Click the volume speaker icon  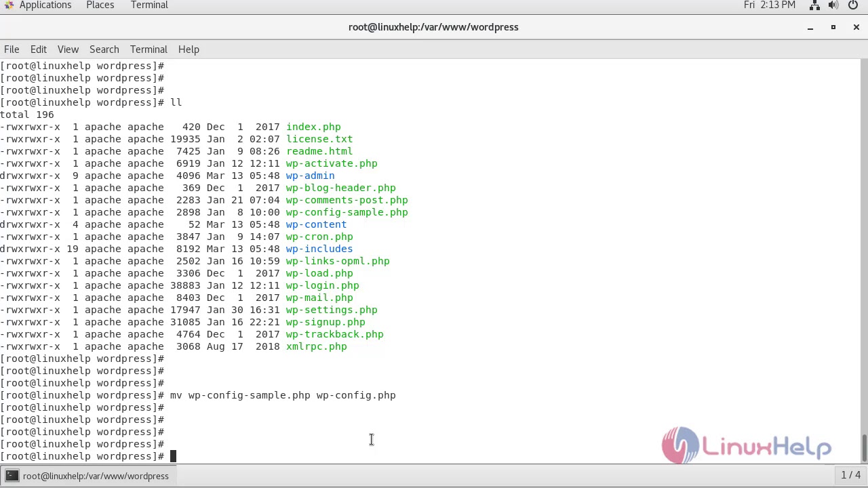pos(833,5)
